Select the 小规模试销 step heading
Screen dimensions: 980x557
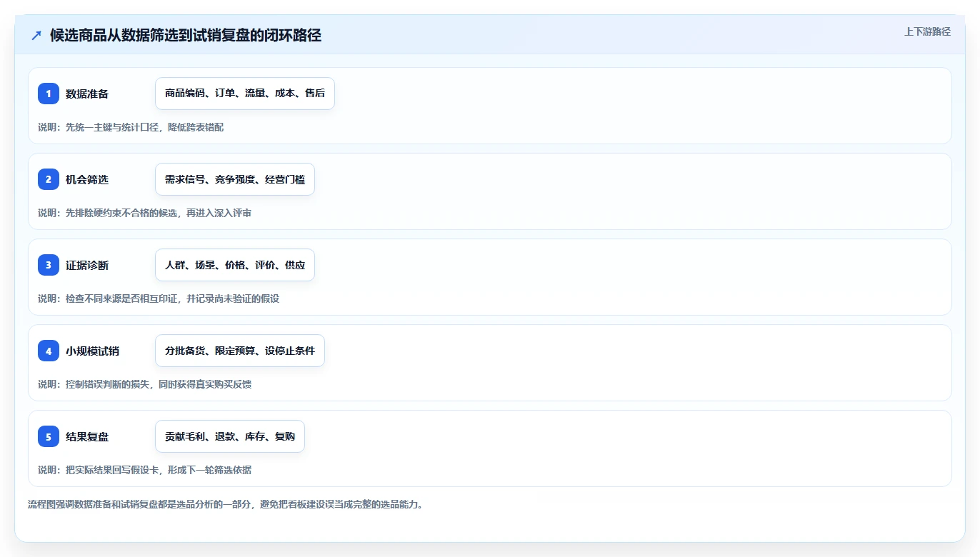pos(92,351)
